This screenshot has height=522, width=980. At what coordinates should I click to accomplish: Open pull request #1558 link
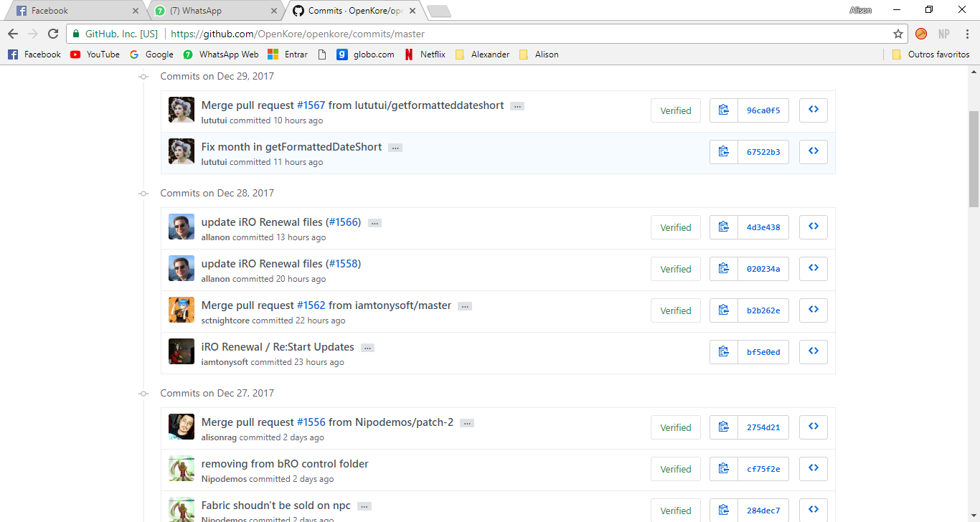343,264
